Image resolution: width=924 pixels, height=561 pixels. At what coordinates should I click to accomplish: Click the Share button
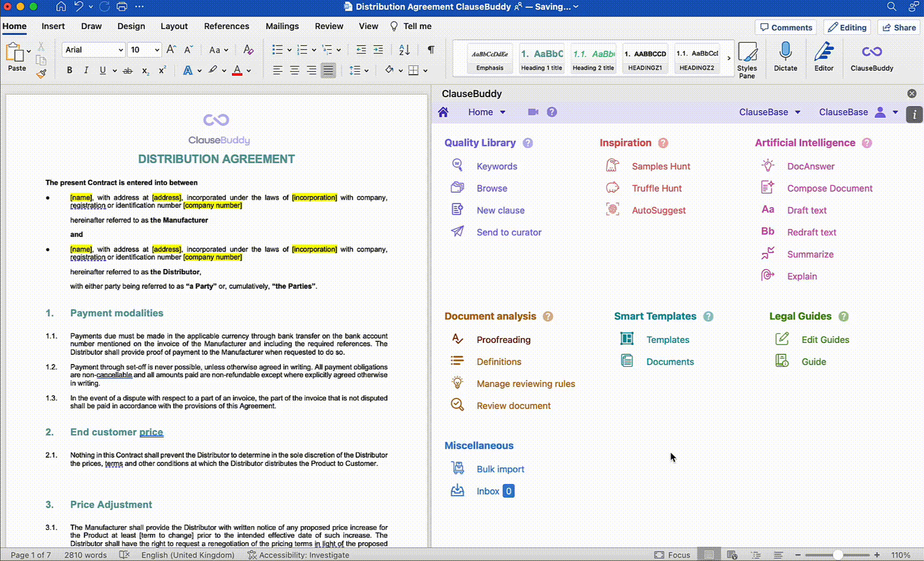[x=899, y=27]
